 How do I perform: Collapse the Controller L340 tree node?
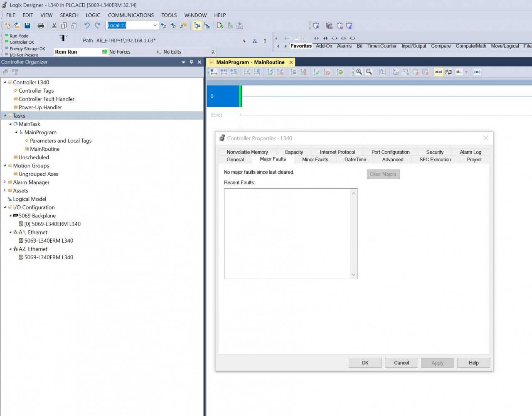click(x=5, y=82)
